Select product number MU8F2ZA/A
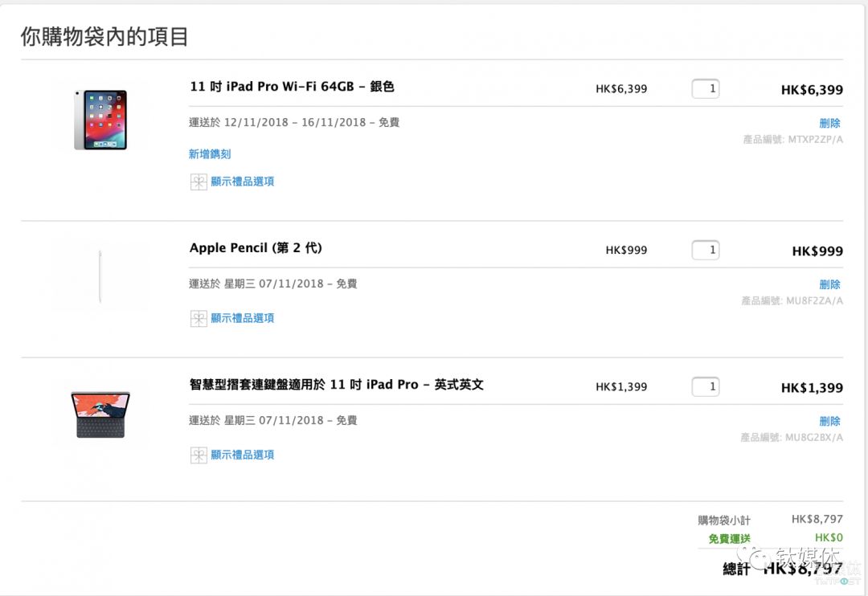Image resolution: width=868 pixels, height=596 pixels. [814, 301]
